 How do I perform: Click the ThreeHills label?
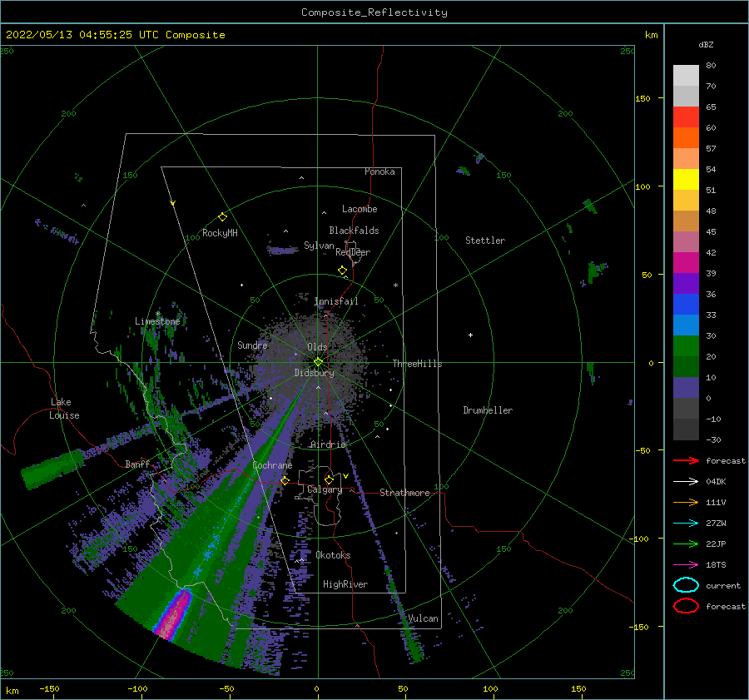click(x=417, y=364)
